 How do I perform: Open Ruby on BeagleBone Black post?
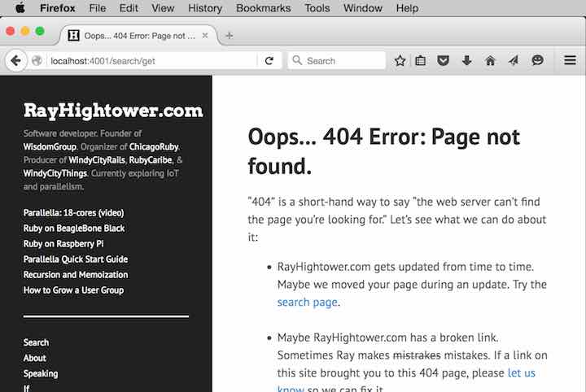point(74,228)
